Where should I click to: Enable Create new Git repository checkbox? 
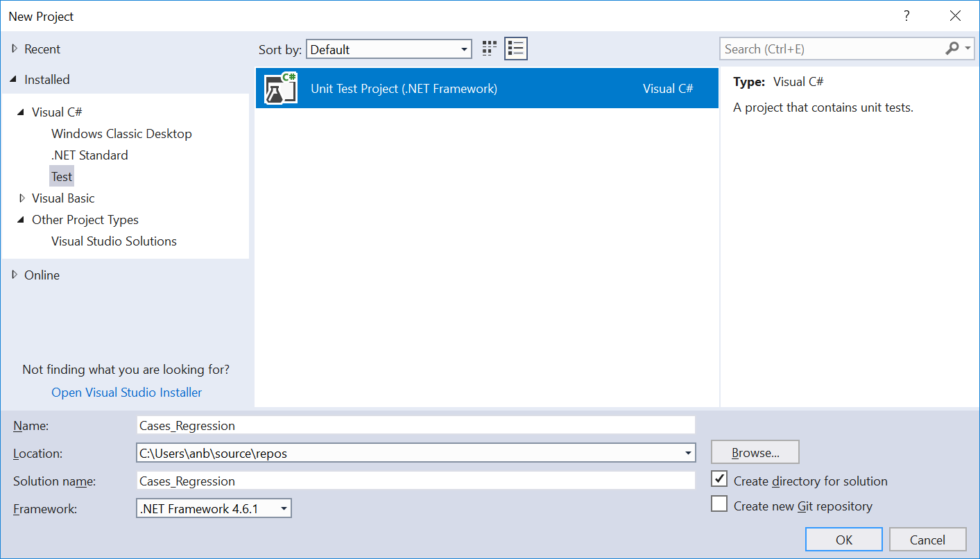(x=719, y=505)
